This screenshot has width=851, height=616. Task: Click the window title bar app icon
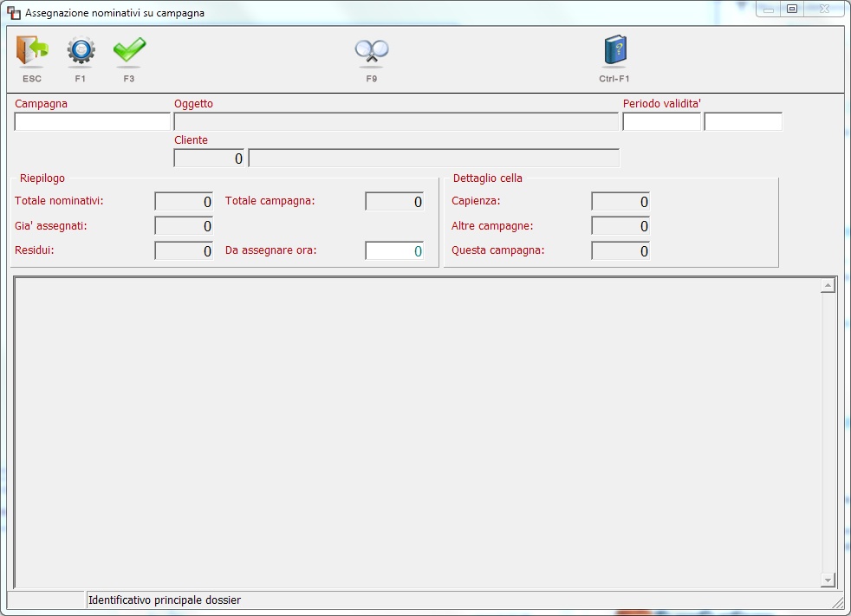(14, 13)
